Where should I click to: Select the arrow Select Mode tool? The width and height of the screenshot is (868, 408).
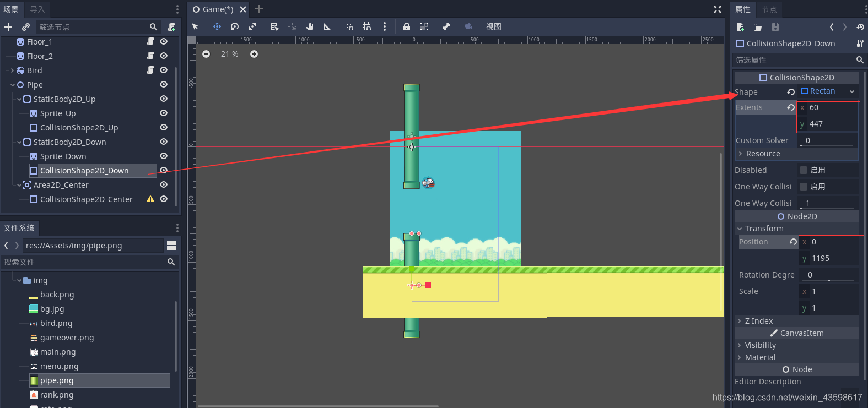195,26
